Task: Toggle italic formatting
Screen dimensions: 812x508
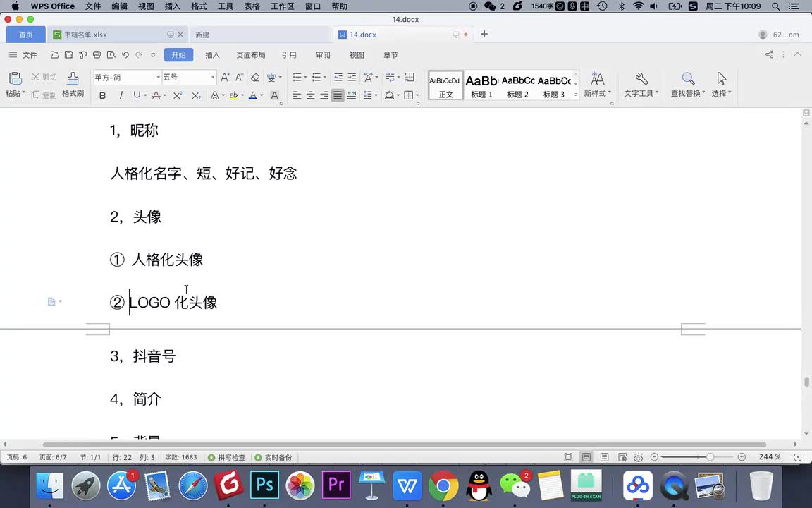Action: pyautogui.click(x=121, y=95)
